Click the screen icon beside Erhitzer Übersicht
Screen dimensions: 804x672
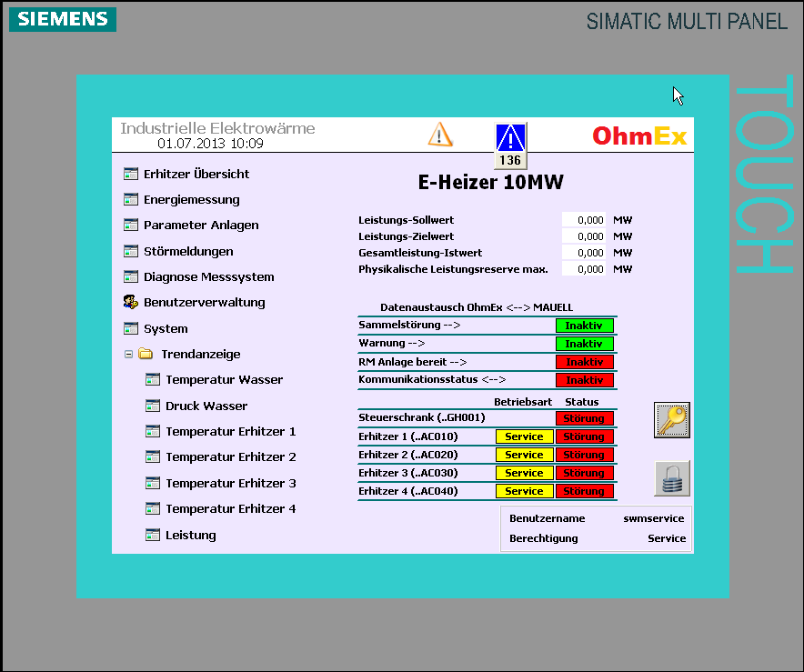pyautogui.click(x=131, y=174)
